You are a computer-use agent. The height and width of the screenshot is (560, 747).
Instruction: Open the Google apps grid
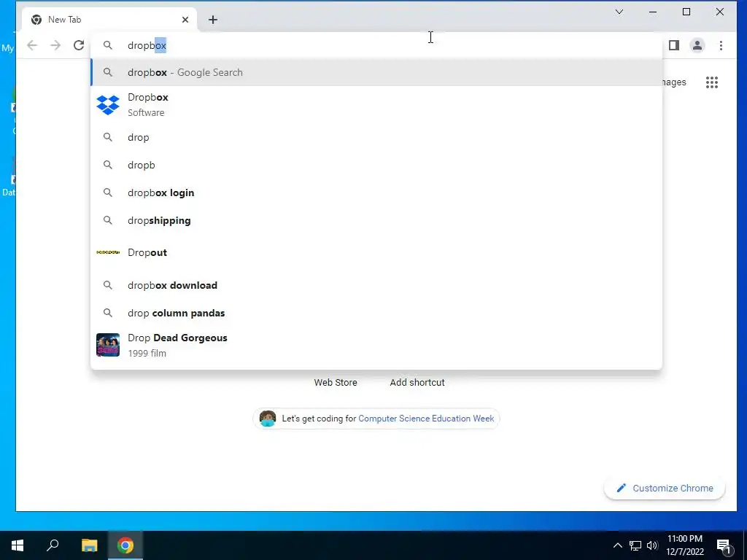click(712, 82)
